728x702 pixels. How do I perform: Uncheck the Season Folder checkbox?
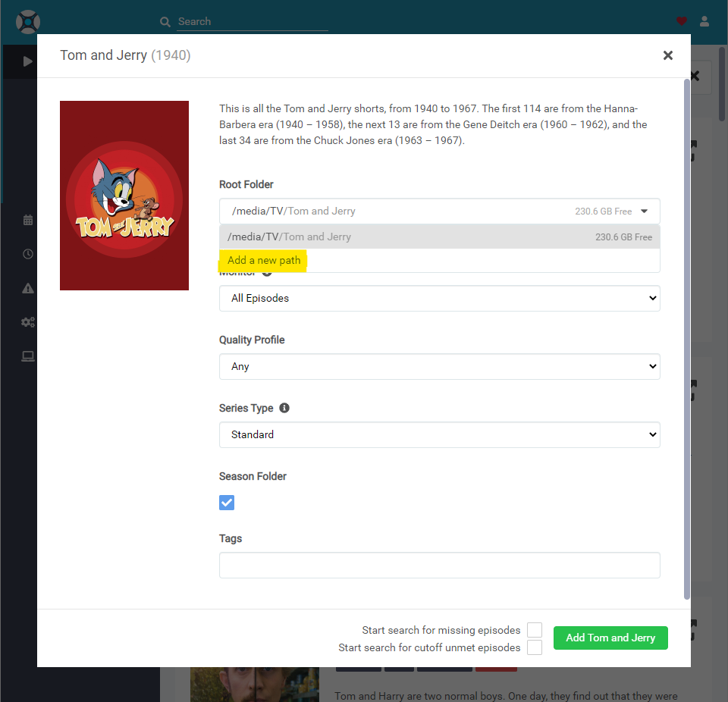[227, 503]
